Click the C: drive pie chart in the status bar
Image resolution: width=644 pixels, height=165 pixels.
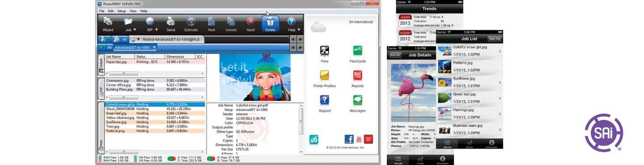click(171, 158)
